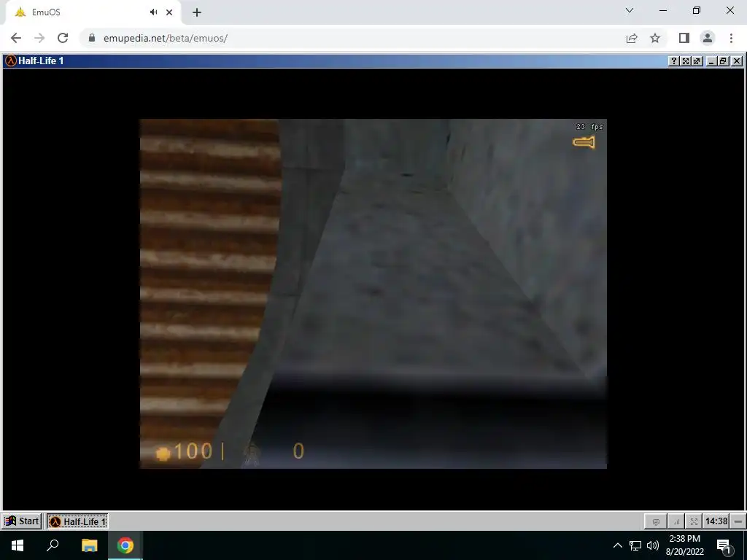Viewport: 747px width, 560px height.
Task: Open File Explorer from taskbar
Action: coord(89,545)
